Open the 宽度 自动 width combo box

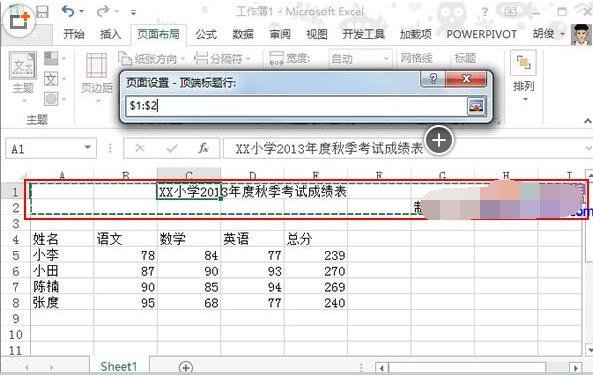(x=360, y=59)
